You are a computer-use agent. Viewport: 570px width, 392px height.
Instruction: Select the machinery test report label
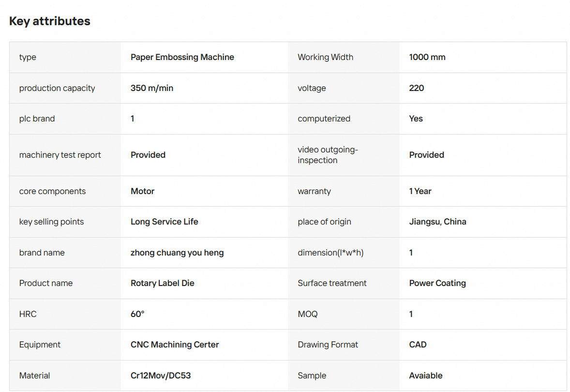click(60, 155)
